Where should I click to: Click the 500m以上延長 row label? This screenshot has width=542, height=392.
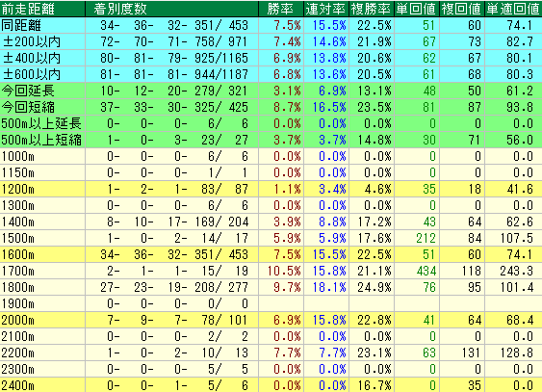pos(41,123)
